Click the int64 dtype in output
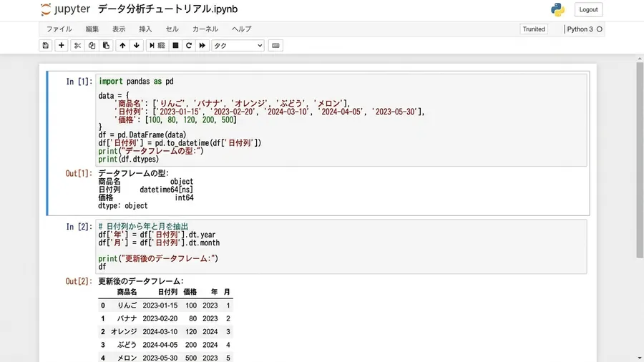 [x=184, y=198]
